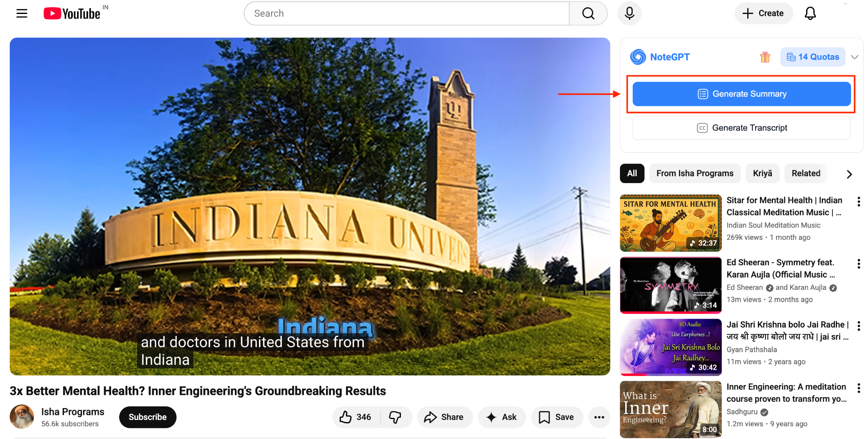
Task: Open the notifications bell
Action: click(810, 14)
